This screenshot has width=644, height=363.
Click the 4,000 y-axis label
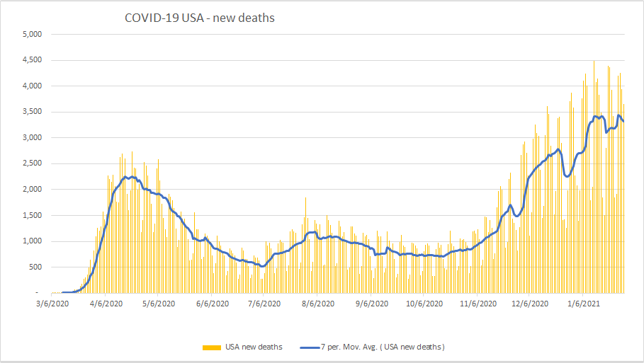[x=32, y=86]
